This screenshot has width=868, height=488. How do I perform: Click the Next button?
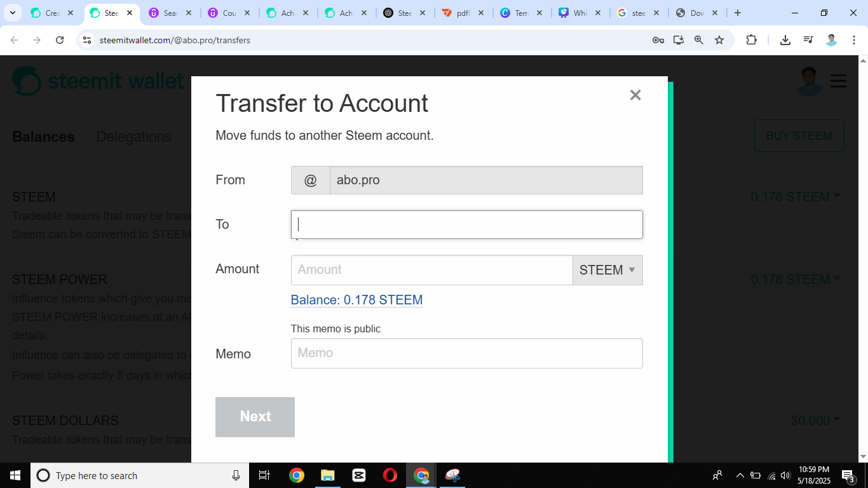click(x=255, y=417)
